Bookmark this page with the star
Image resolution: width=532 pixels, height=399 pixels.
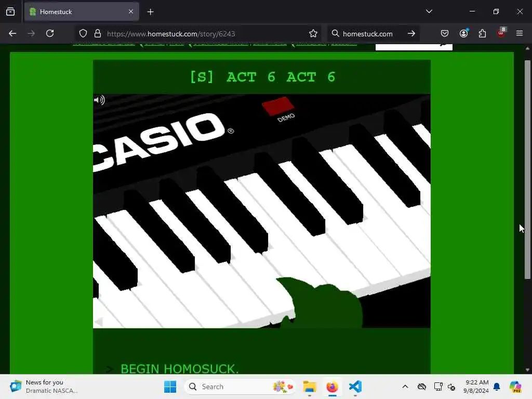313,33
